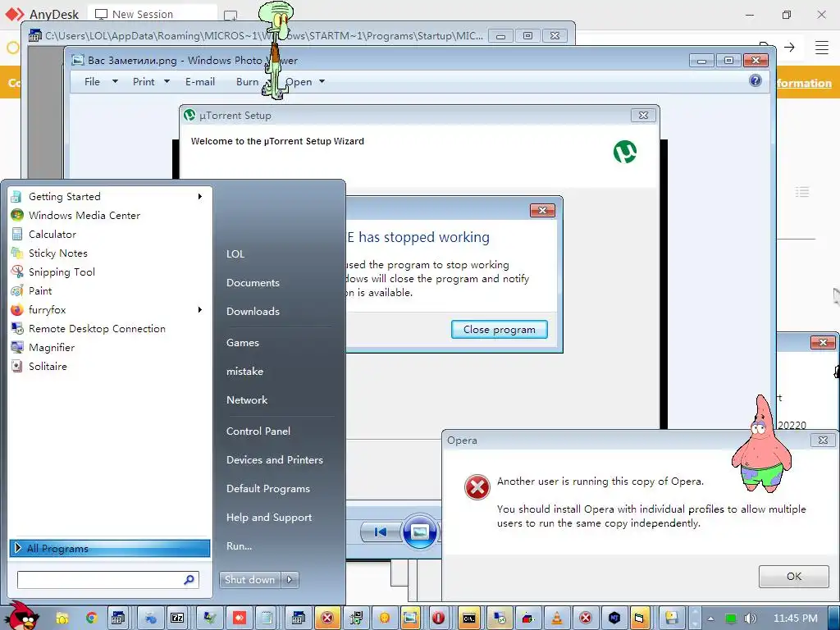Screen dimensions: 840x630
Task: Start the Magnifier
Action: 110,347
